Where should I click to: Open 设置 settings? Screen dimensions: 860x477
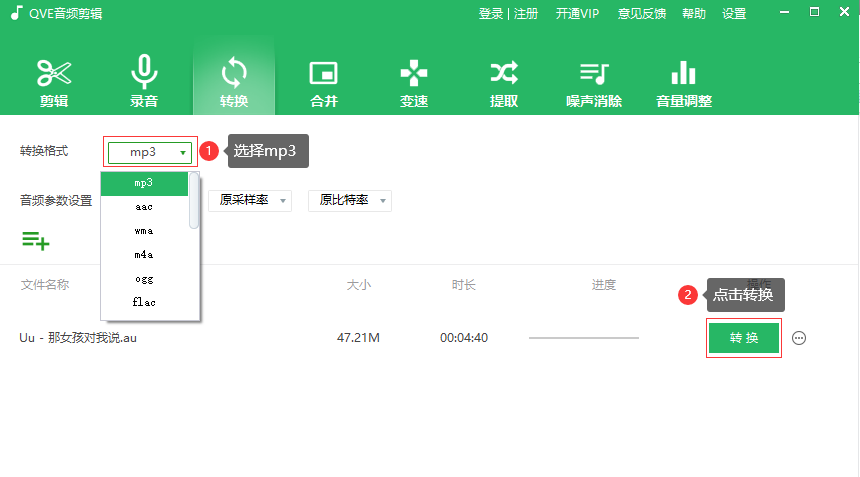(734, 14)
